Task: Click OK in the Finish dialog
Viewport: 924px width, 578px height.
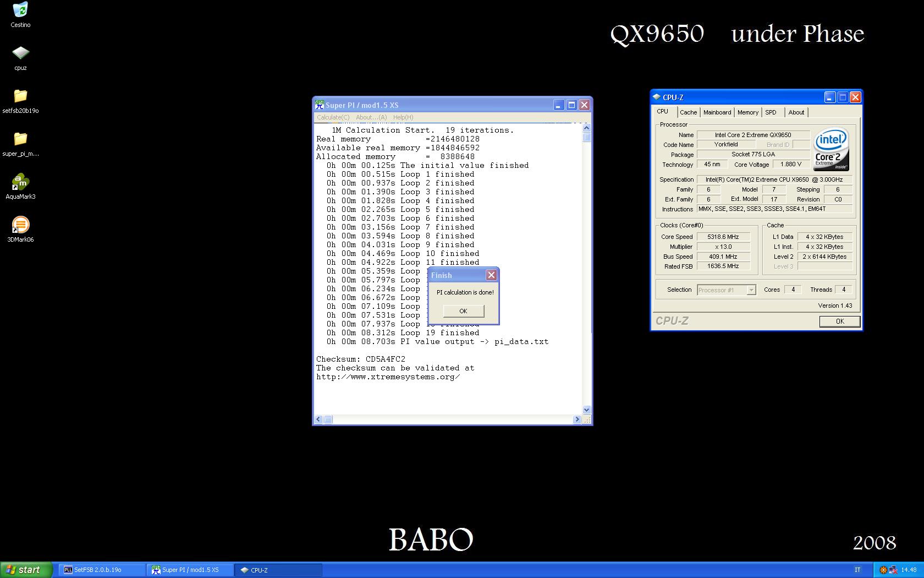Action: click(463, 311)
